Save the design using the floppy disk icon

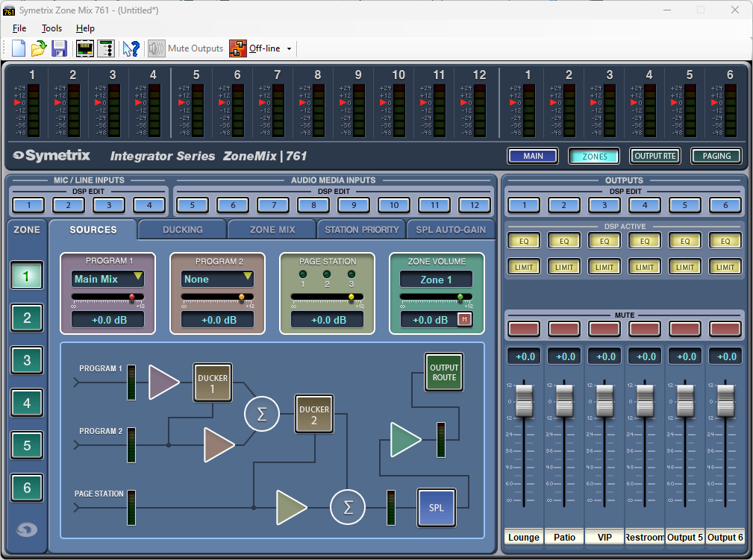click(x=60, y=48)
